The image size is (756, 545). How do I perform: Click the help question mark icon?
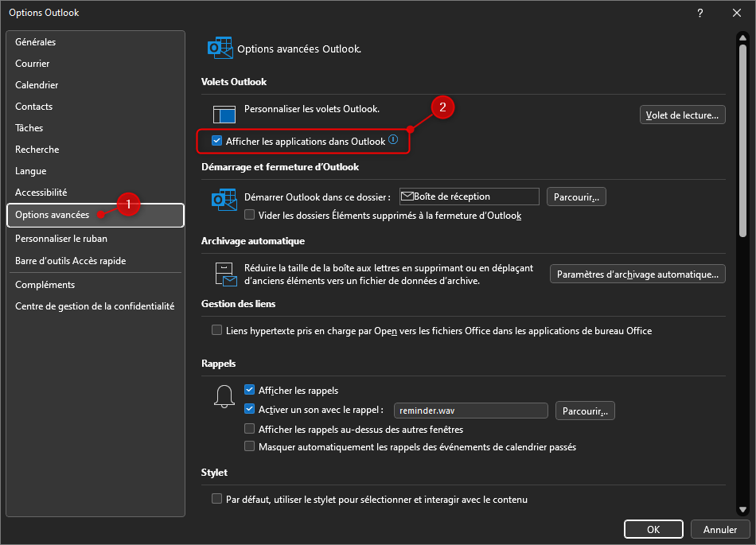click(x=699, y=13)
